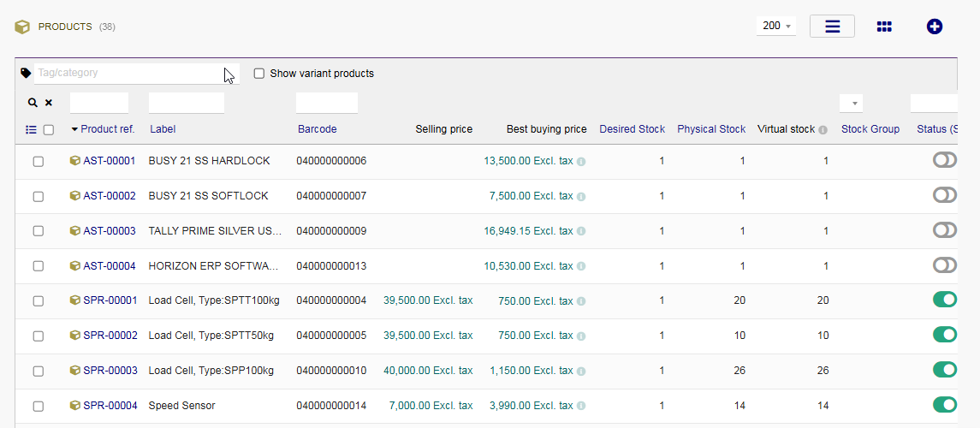Click info icon next to 13,500.00 price
The height and width of the screenshot is (428, 980).
pyautogui.click(x=581, y=162)
